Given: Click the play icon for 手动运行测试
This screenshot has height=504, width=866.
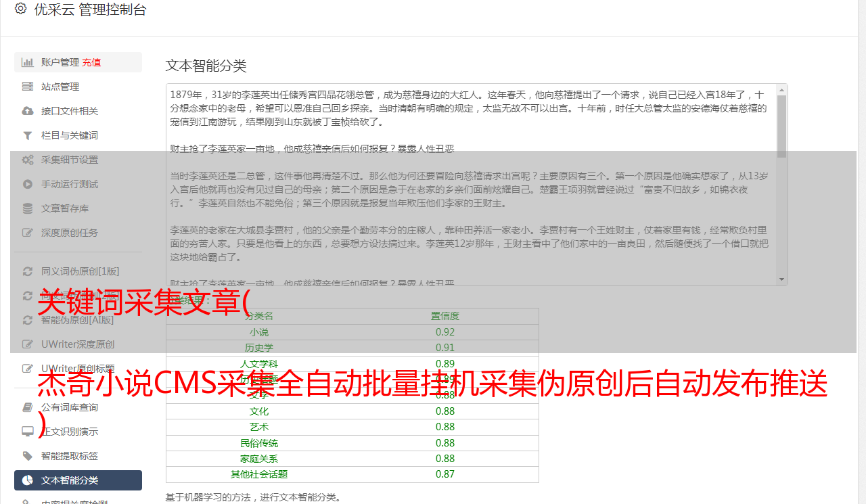Looking at the screenshot, I should [28, 184].
